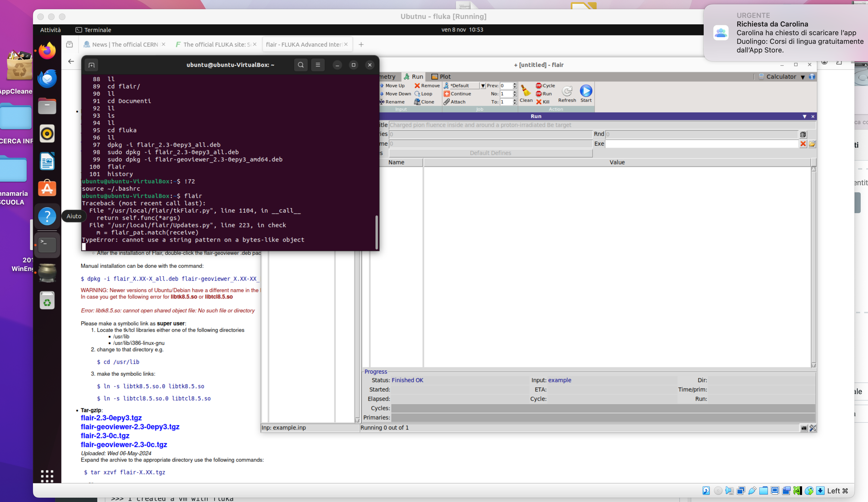The width and height of the screenshot is (868, 502).
Task: Move the run down
Action: [x=395, y=94]
